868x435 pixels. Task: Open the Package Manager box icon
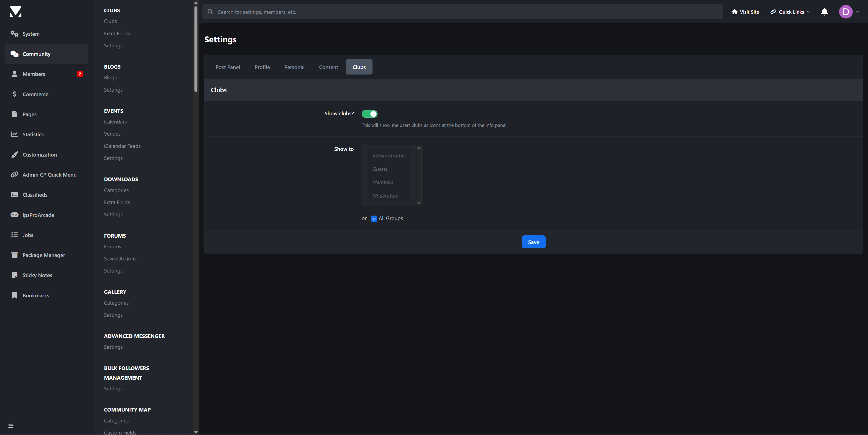click(x=14, y=255)
